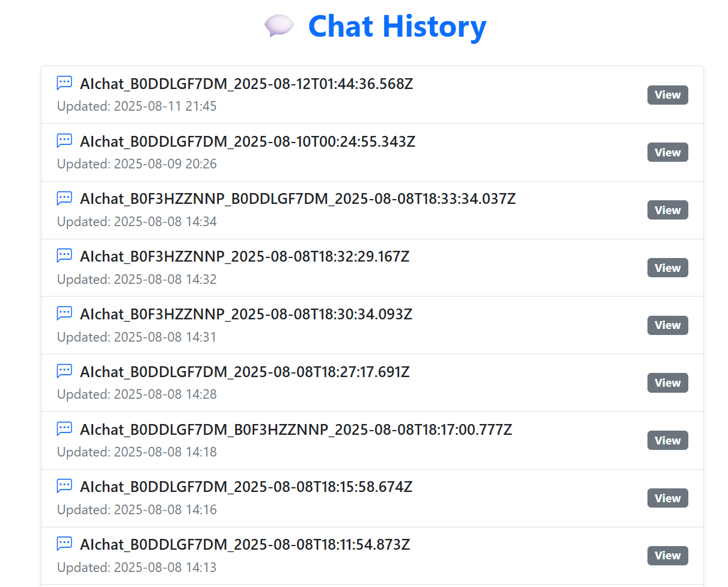View the chat updated 2025-08-08 14:16
The width and height of the screenshot is (728, 587).
click(667, 498)
